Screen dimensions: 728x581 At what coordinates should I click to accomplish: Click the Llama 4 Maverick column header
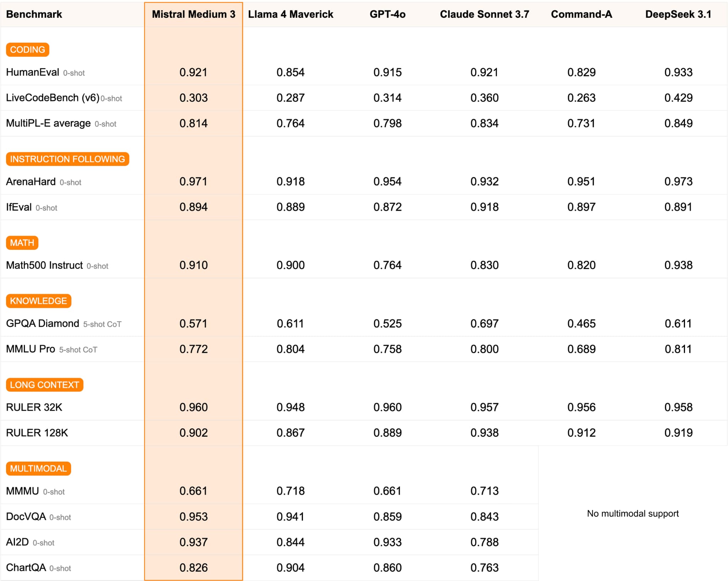click(x=290, y=14)
